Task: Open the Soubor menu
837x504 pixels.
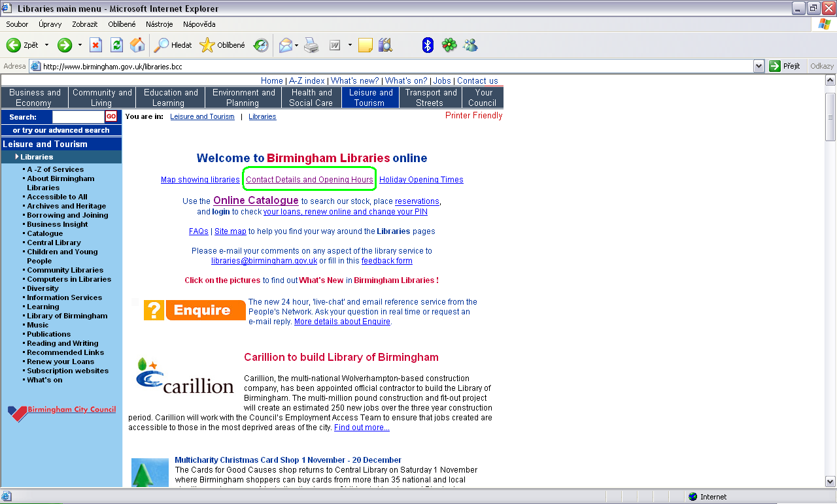Action: [17, 24]
